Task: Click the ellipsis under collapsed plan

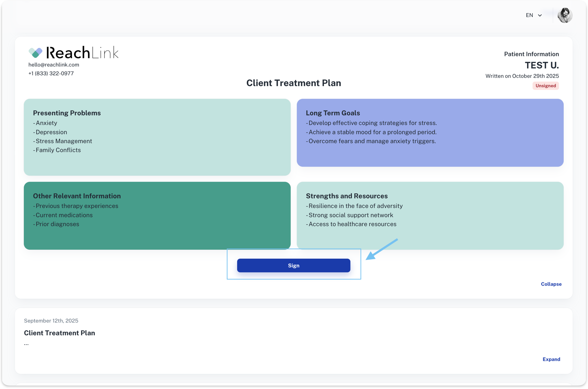Action: point(26,344)
